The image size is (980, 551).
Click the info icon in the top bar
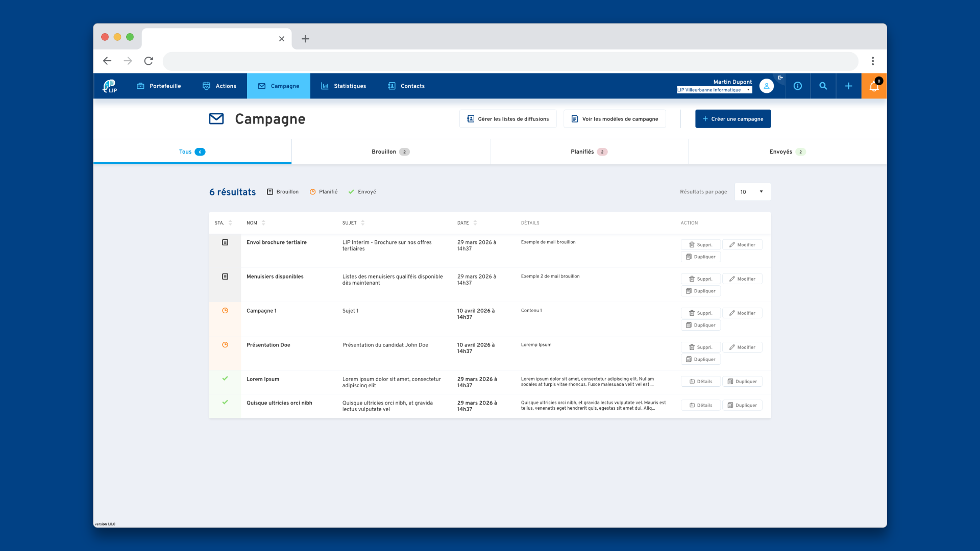click(x=798, y=86)
